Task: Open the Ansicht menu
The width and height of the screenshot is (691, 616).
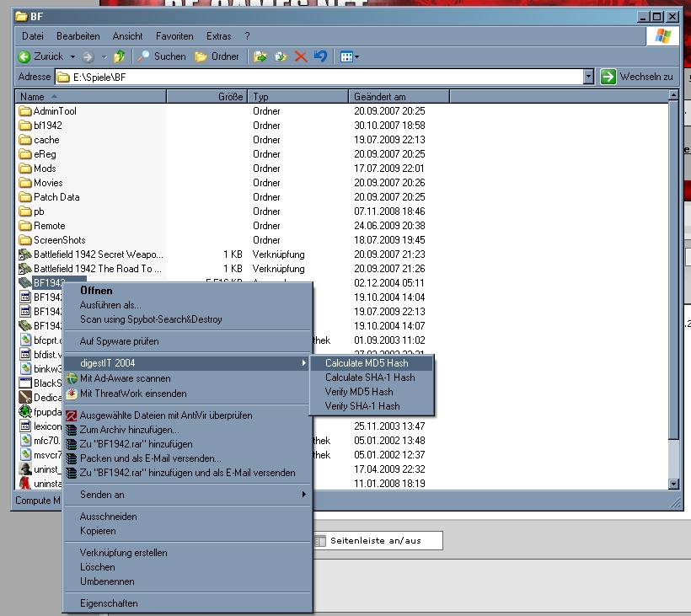Action: [127, 36]
